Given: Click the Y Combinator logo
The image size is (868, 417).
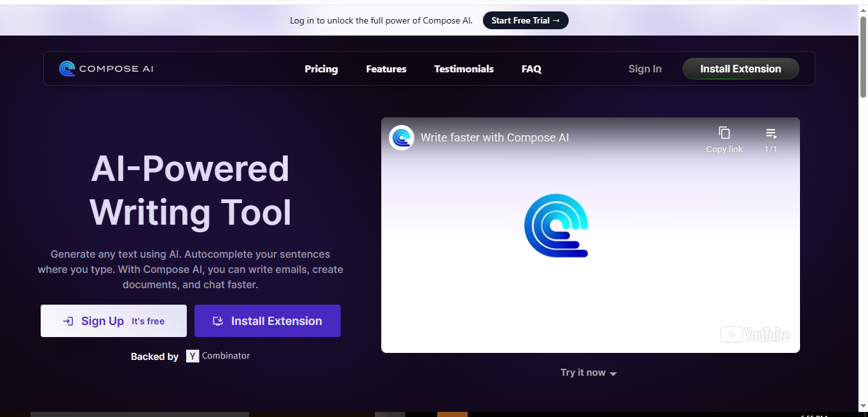Looking at the screenshot, I should (193, 356).
